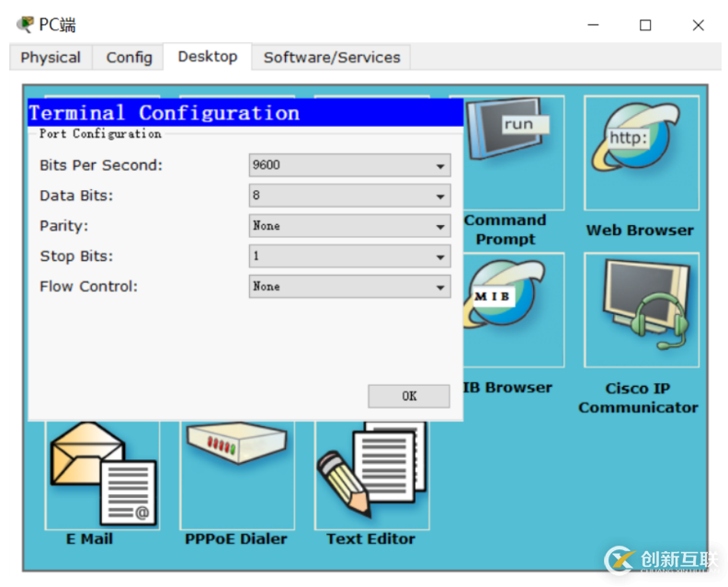Expand the Bits Per Second dropdown
728x587 pixels.
click(349, 165)
